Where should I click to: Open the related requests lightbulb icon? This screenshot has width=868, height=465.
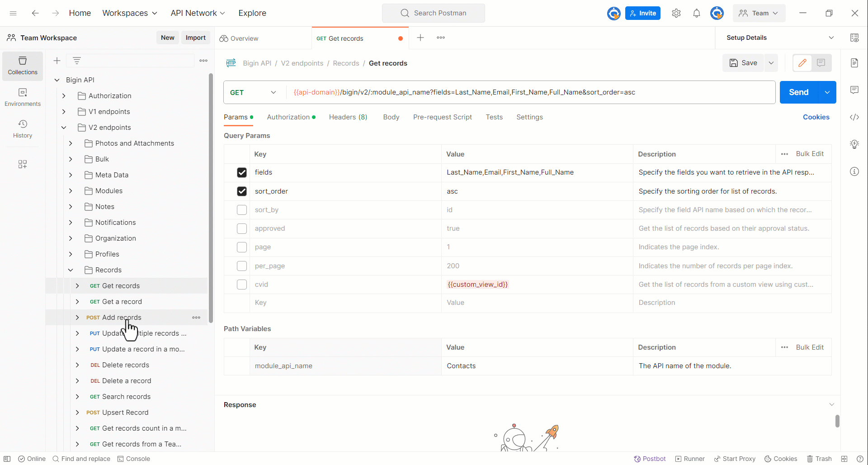point(854,144)
